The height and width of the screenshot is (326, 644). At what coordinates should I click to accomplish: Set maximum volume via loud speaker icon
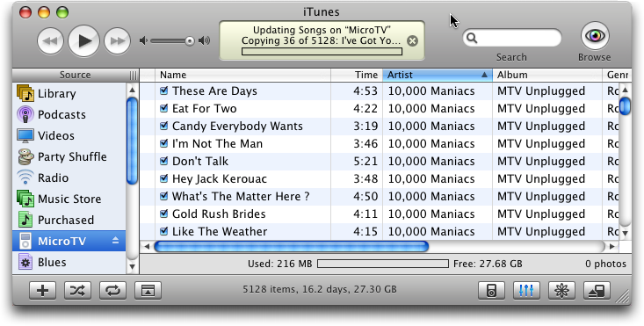204,40
